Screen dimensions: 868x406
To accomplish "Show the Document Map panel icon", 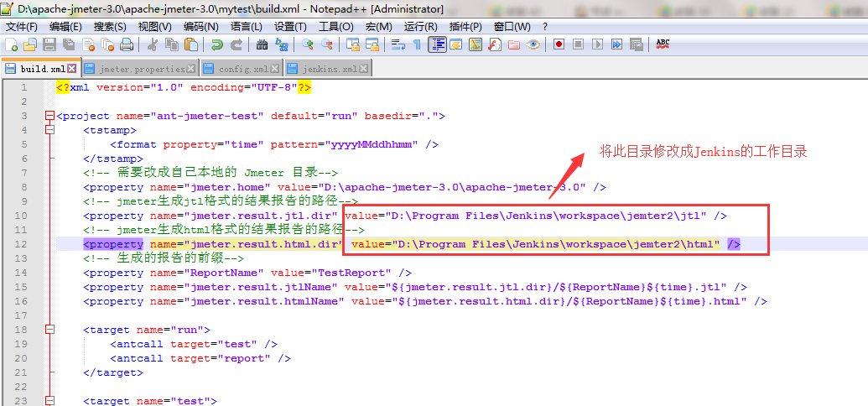I will (476, 44).
